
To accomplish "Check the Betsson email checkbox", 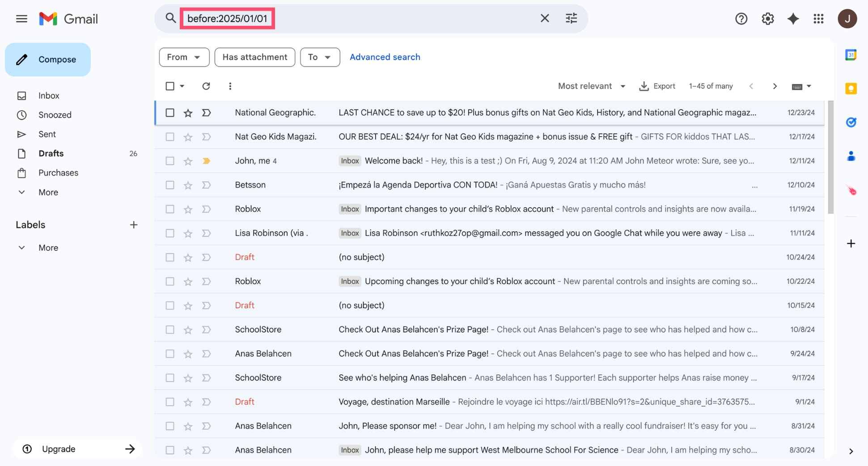I will click(170, 185).
